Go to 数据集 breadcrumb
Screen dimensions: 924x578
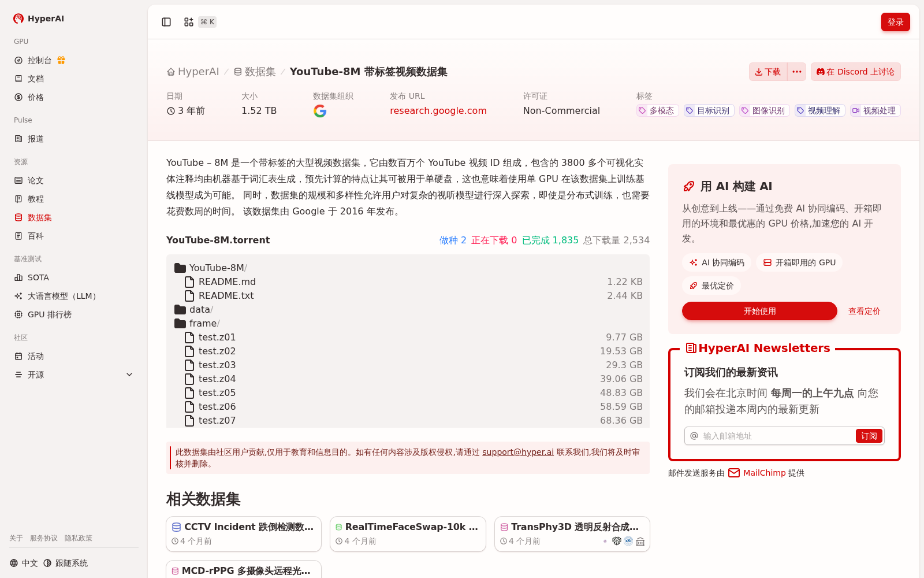click(255, 72)
